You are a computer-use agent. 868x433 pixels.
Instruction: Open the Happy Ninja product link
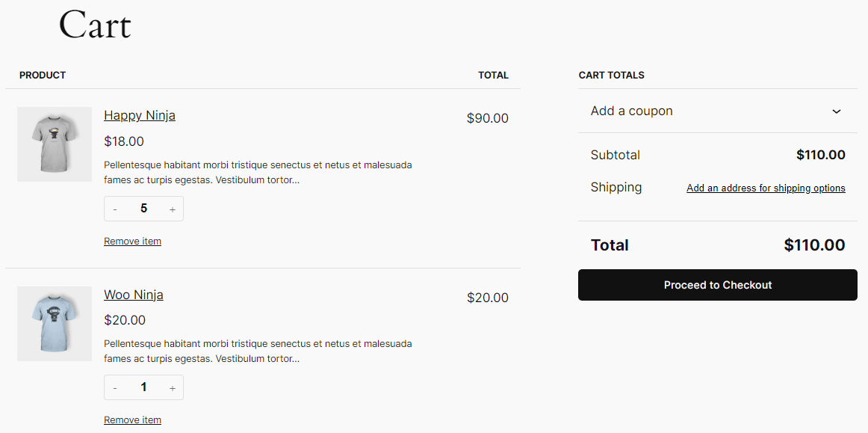140,115
